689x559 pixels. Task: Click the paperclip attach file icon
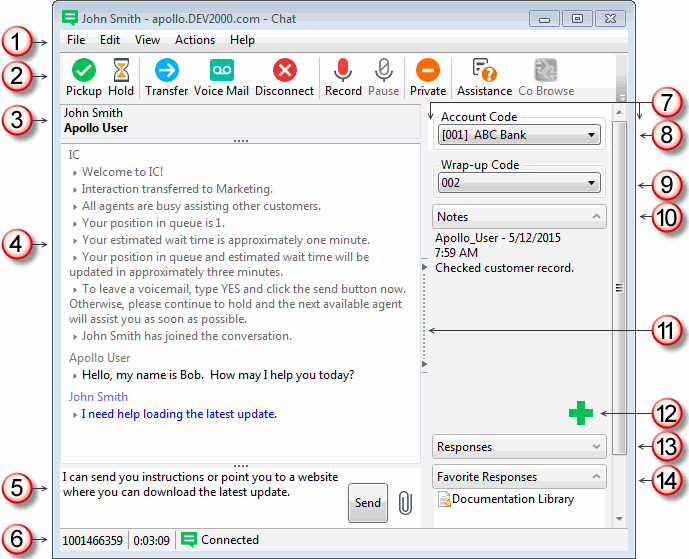pos(404,503)
